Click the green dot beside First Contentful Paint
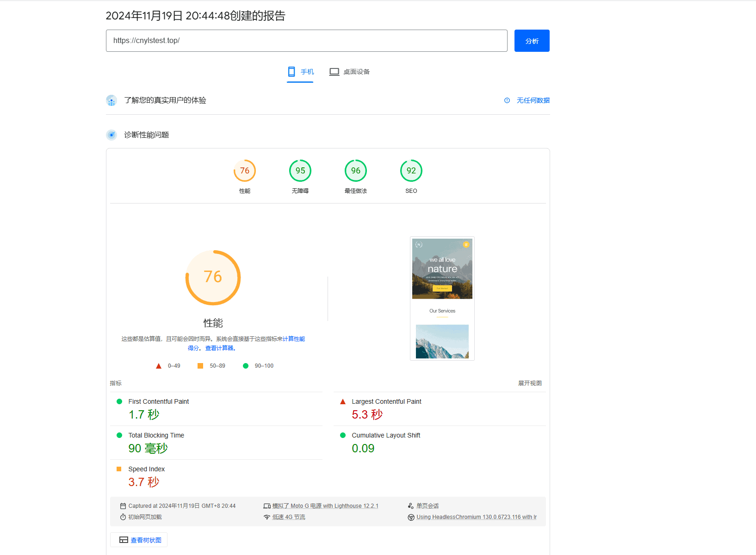The image size is (756, 555). [x=119, y=401]
